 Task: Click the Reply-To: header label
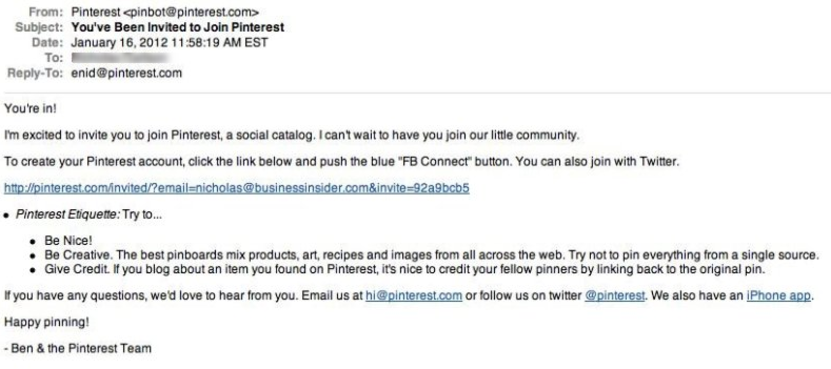(x=35, y=73)
